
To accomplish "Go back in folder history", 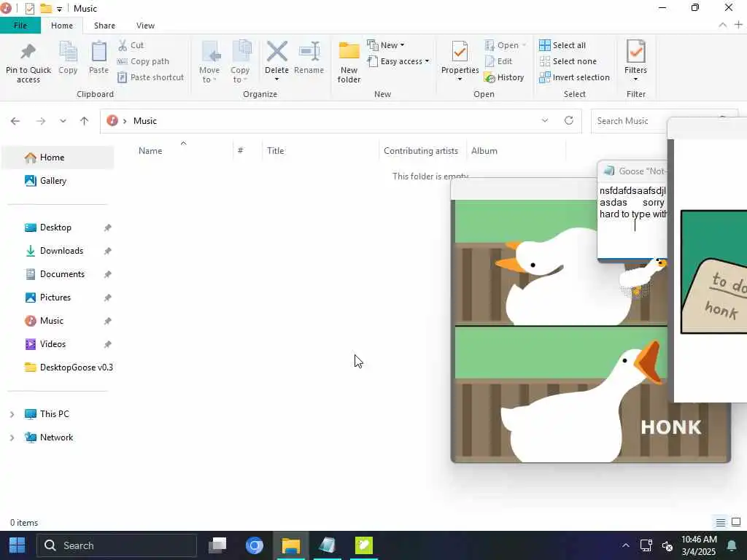I will point(15,121).
